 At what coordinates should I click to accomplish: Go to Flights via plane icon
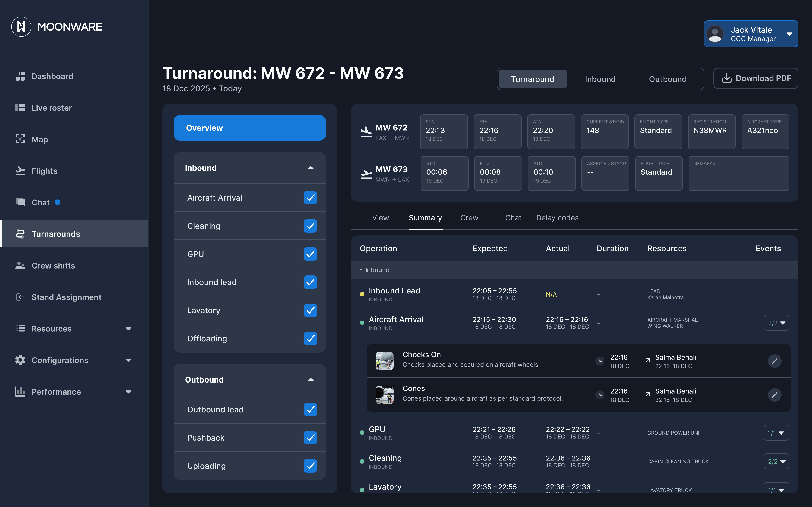tap(20, 171)
